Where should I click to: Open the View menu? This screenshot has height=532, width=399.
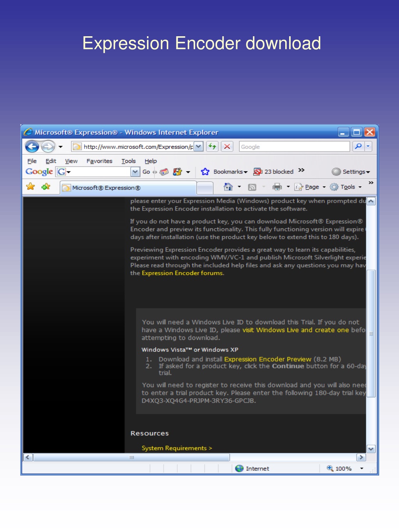pyautogui.click(x=71, y=161)
